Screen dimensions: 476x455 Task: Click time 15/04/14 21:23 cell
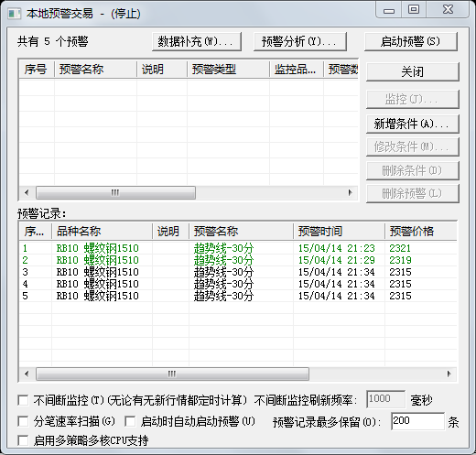(x=337, y=248)
